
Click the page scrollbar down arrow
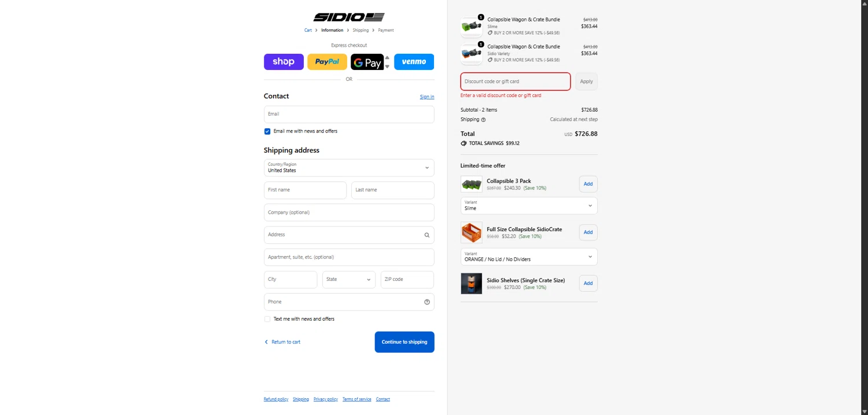point(865,412)
